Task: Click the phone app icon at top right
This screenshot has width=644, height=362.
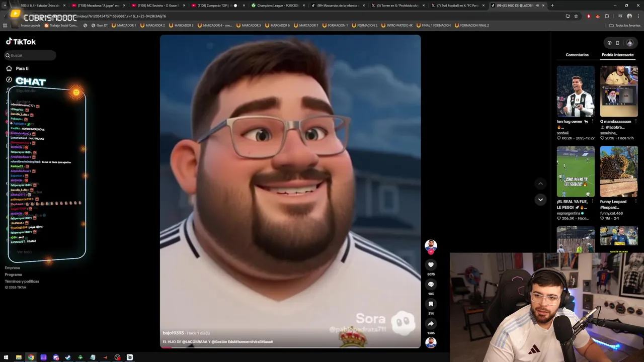Action: [x=617, y=43]
